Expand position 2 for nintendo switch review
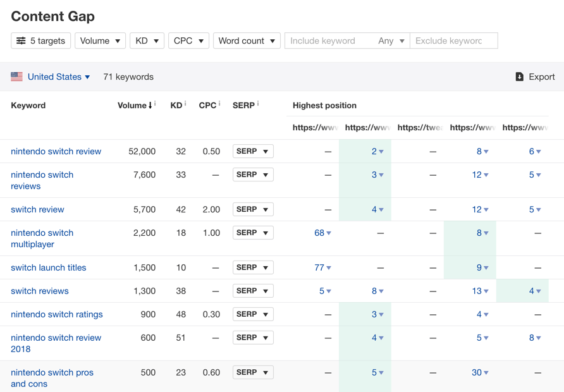 click(377, 151)
